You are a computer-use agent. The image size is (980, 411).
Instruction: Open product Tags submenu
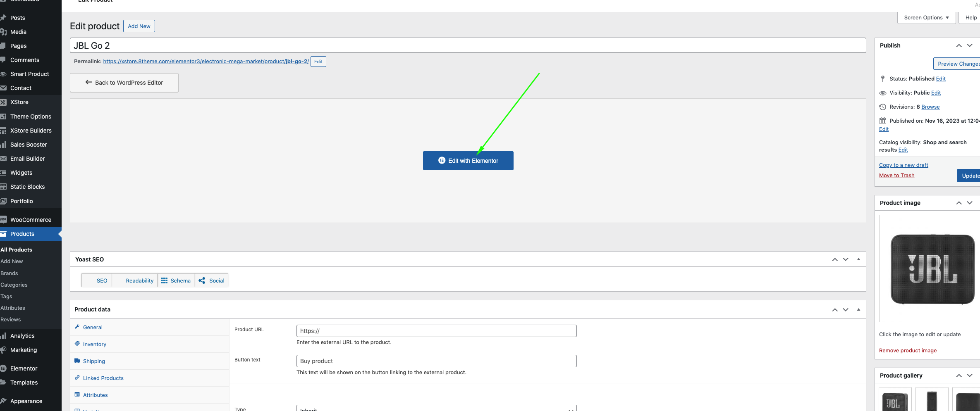click(6, 296)
